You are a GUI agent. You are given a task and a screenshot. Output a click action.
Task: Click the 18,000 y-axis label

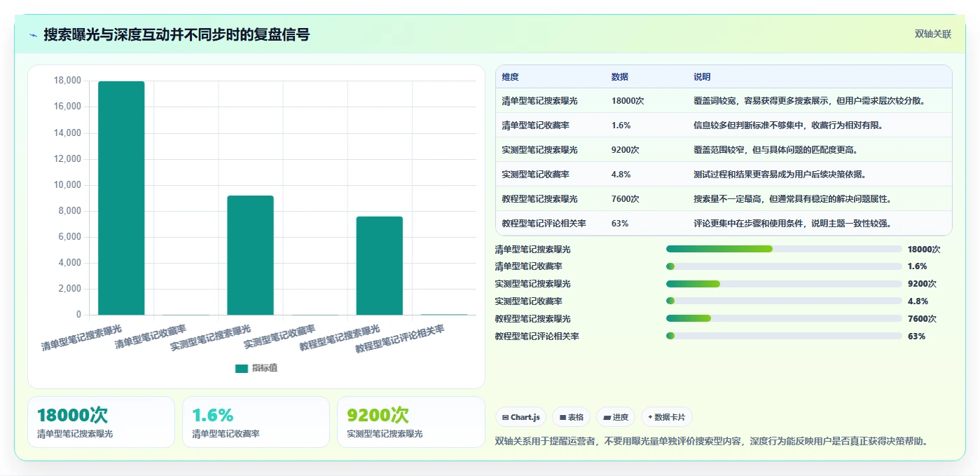[67, 81]
